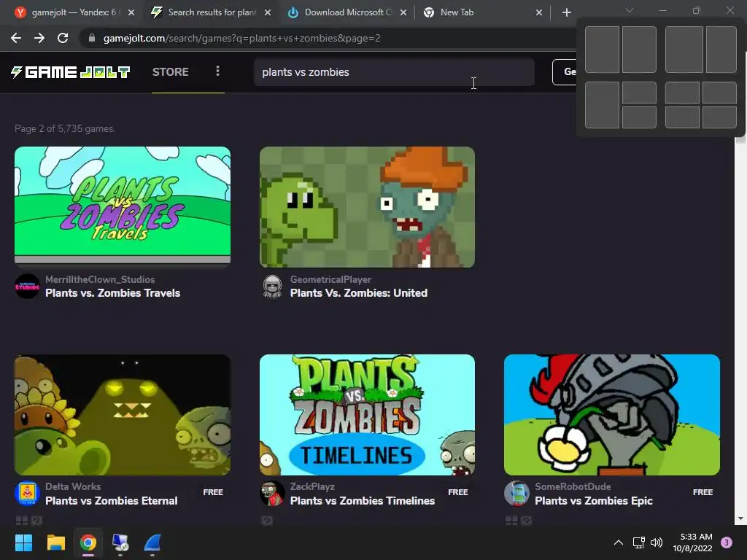747x560 pixels.
Task: Open Plants vs Zombies Epic thumbnail
Action: point(612,415)
